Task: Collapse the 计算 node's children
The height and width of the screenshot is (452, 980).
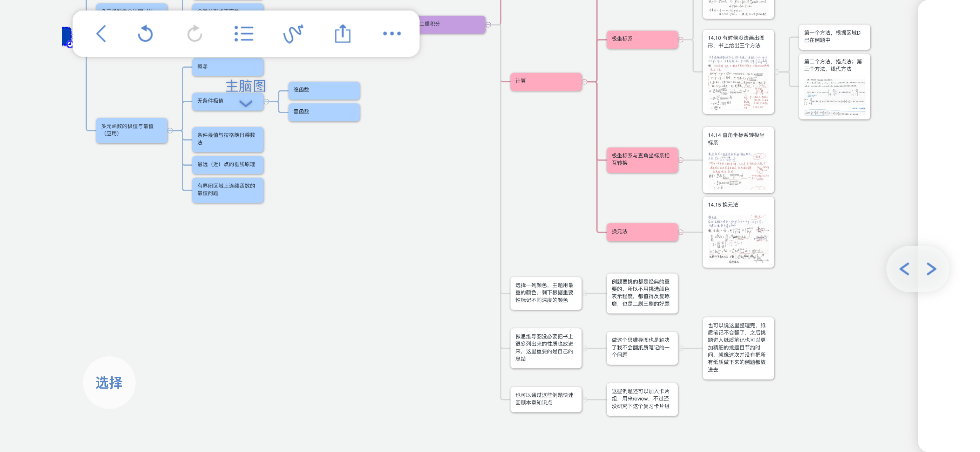Action: pyautogui.click(x=584, y=81)
